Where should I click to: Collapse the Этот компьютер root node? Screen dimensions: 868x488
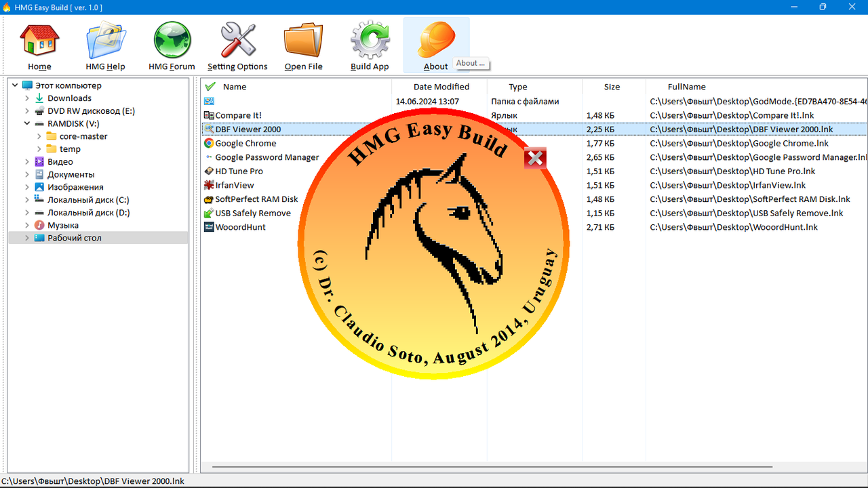[15, 85]
